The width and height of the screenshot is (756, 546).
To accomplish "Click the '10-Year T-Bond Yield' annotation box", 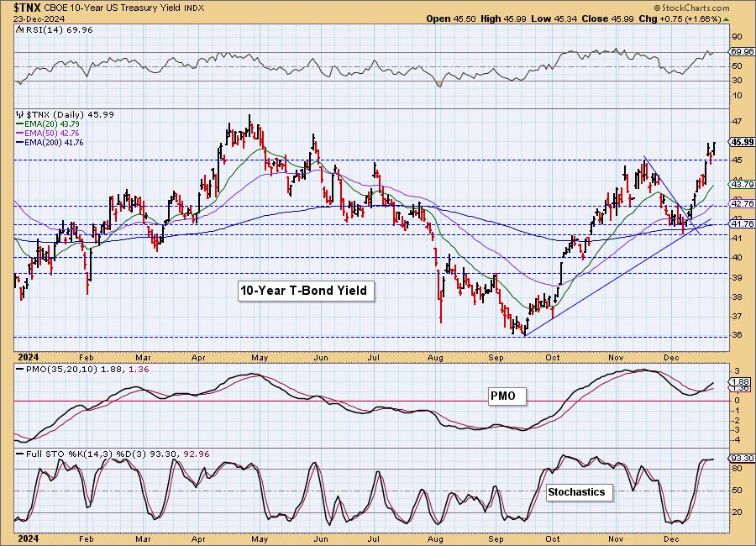I will click(x=306, y=291).
